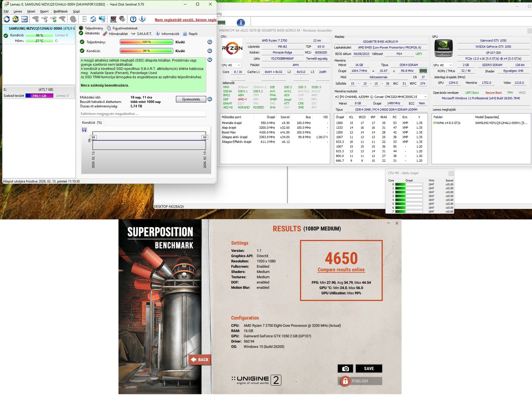Switch to the Információk tab
Viewport: 532px width, 395px height.
click(x=168, y=34)
